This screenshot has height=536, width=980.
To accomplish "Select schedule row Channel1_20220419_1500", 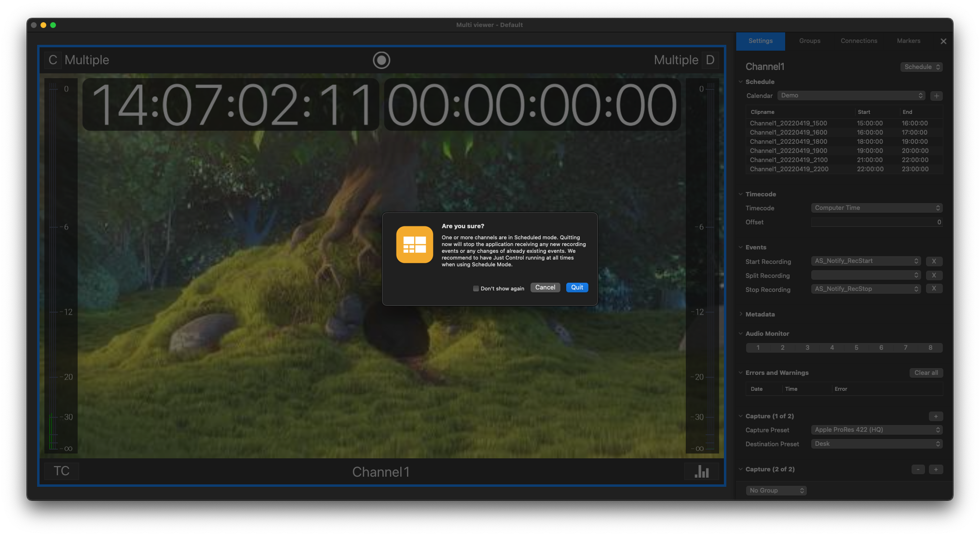I will 844,124.
